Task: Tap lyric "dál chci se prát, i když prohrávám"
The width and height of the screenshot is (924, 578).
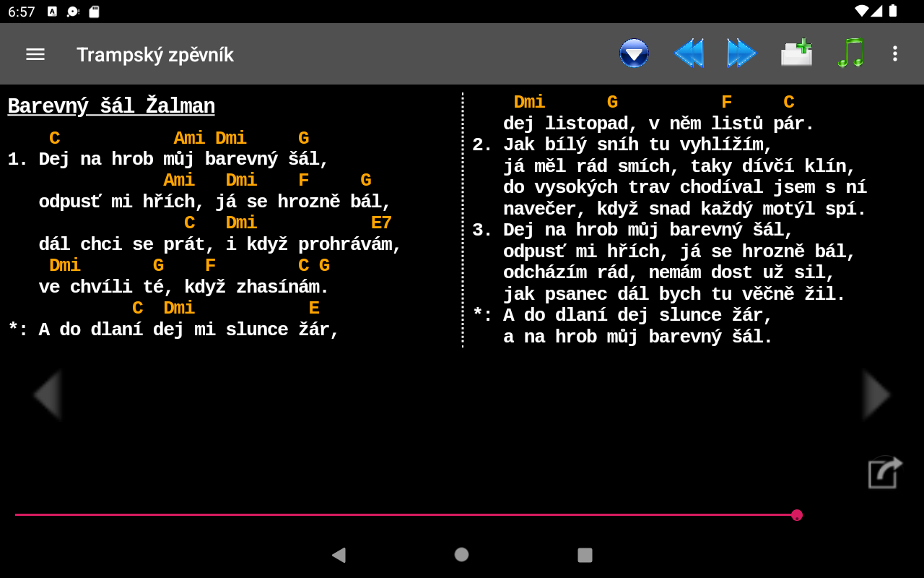Action: click(220, 244)
